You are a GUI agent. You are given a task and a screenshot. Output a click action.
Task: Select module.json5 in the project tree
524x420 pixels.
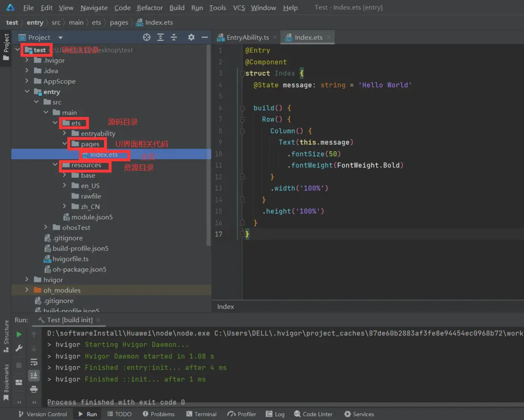92,217
